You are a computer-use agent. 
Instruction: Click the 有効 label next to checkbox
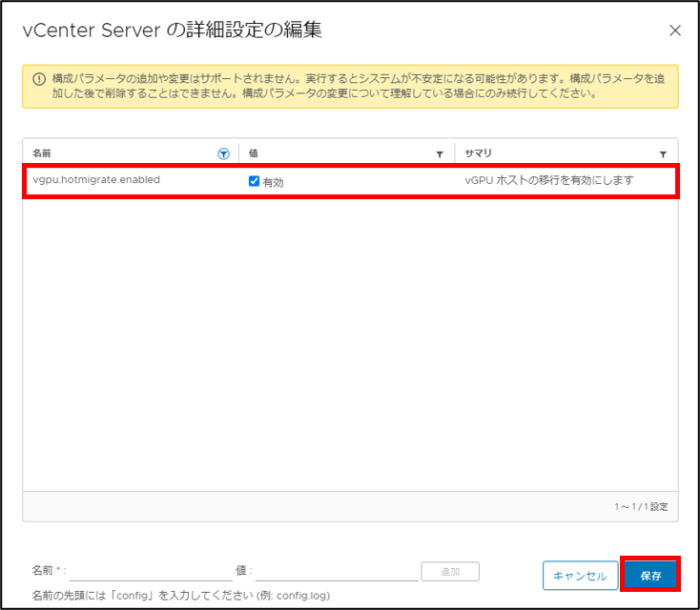(273, 182)
